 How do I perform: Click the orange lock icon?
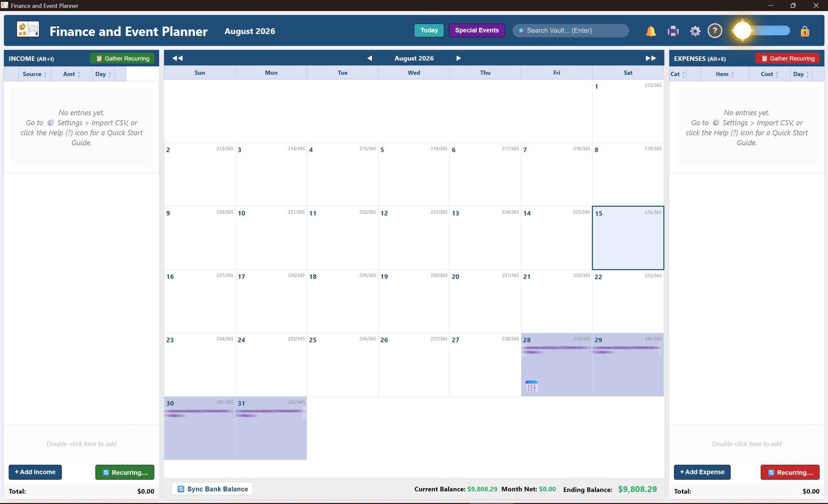805,31
